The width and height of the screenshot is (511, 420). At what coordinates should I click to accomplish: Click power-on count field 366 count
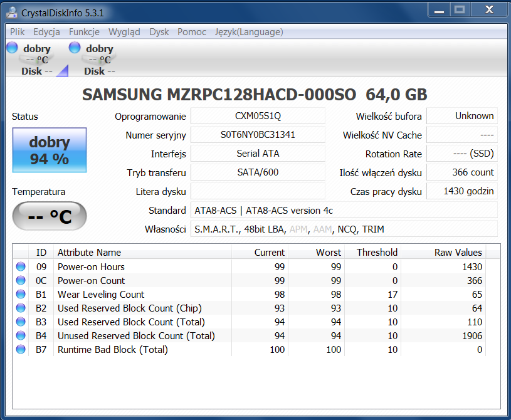point(462,172)
